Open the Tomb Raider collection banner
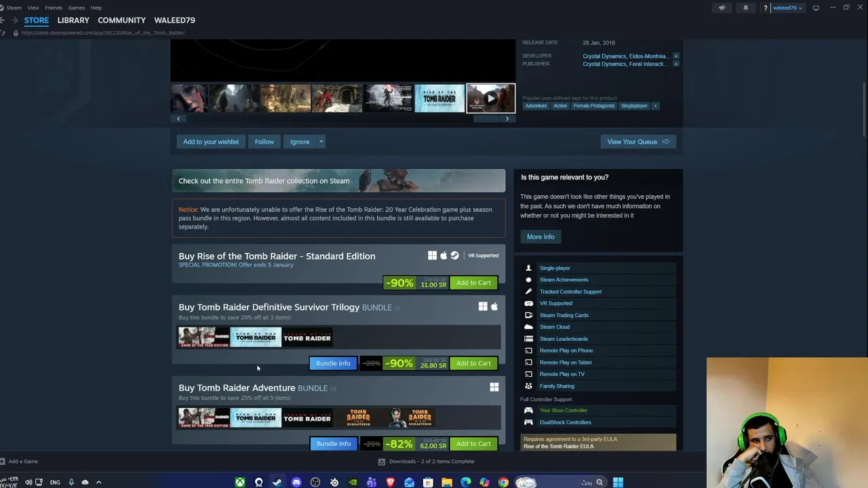This screenshot has height=488, width=868. tap(338, 181)
